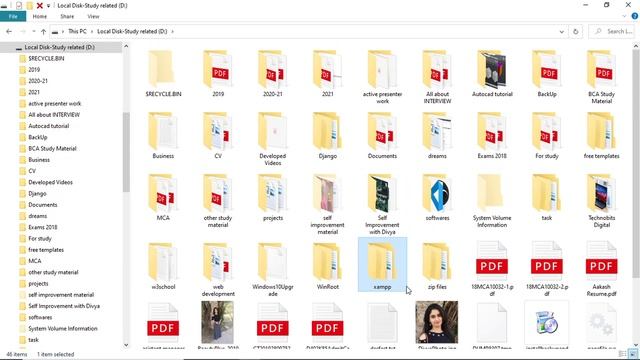Select the BackUp folder icon in main pane
This screenshot has height=360, width=640.
coord(547,69)
